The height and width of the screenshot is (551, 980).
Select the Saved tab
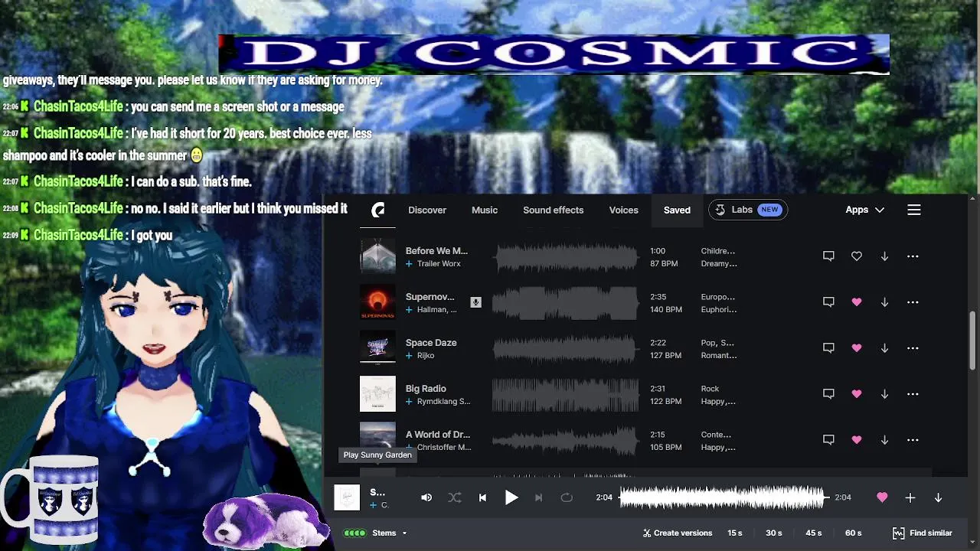coord(677,210)
